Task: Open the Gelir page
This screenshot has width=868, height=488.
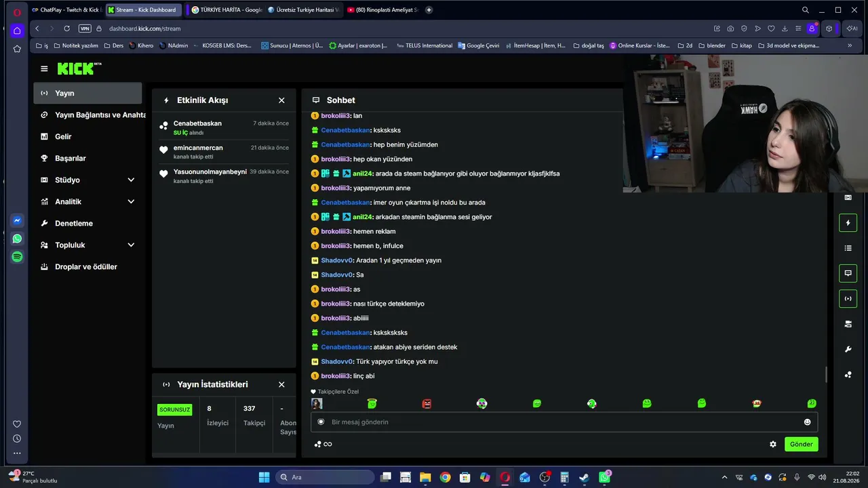Action: coord(87,136)
